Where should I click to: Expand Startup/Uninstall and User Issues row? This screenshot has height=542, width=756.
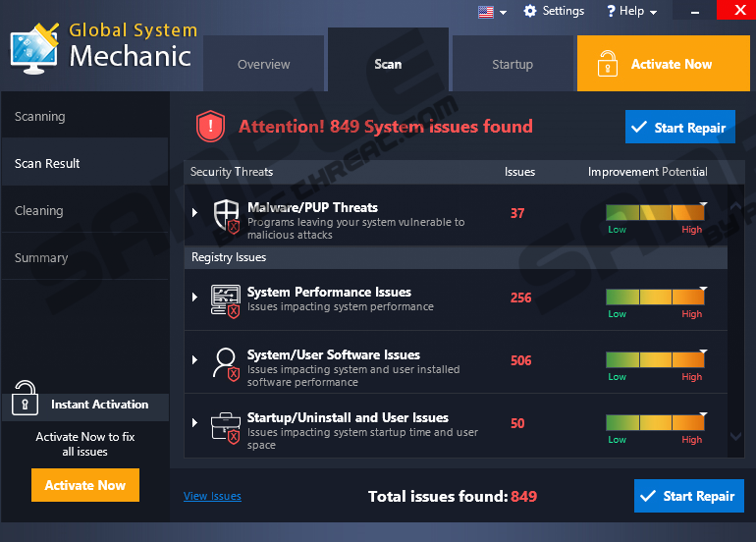coord(194,423)
